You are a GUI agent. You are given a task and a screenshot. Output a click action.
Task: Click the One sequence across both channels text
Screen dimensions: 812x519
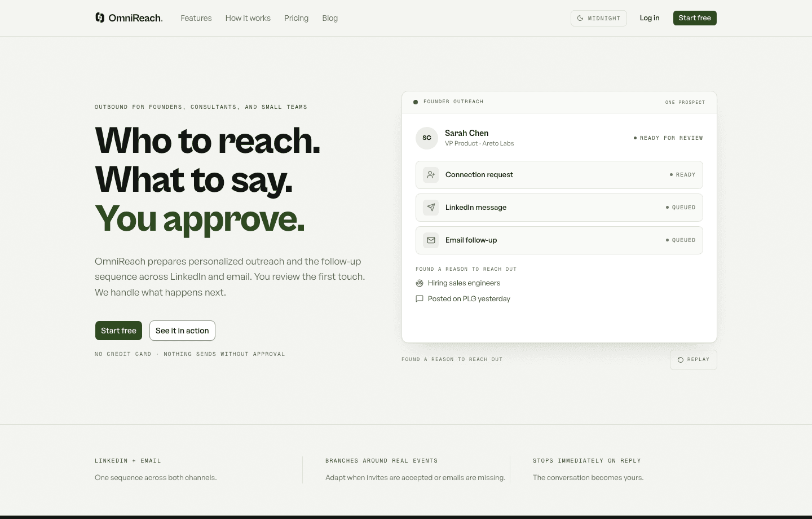pyautogui.click(x=156, y=478)
